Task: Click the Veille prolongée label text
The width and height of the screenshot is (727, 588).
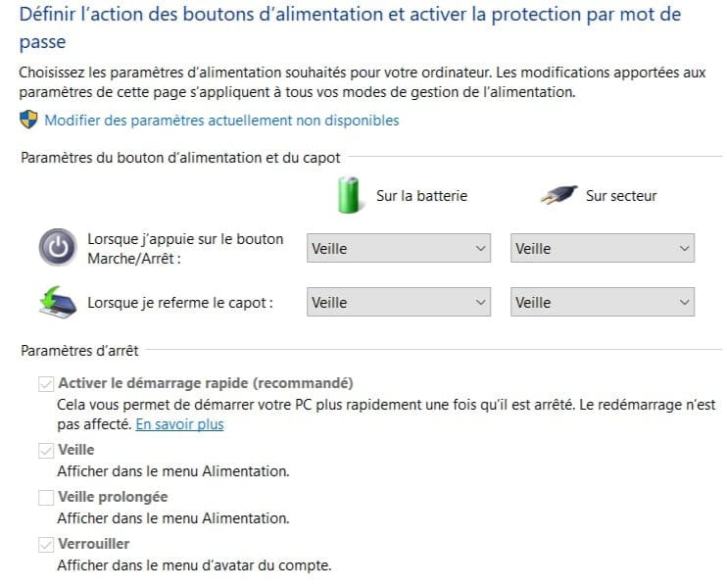Action: (113, 497)
